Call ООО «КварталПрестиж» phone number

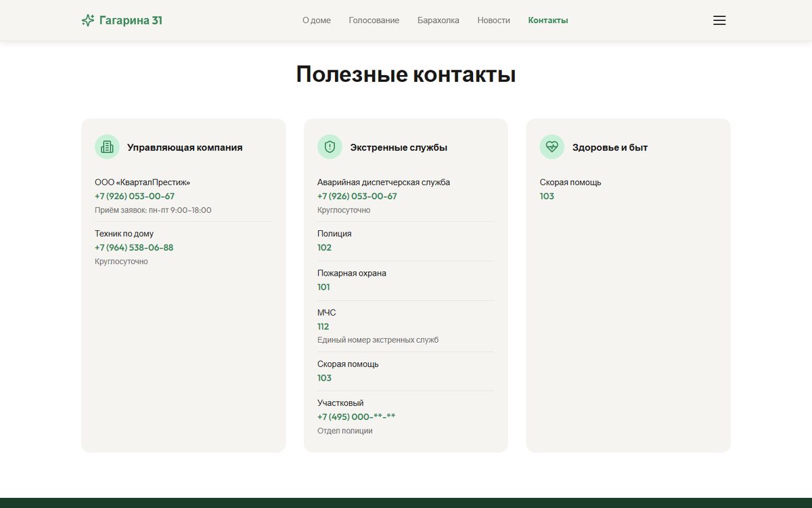(x=135, y=196)
